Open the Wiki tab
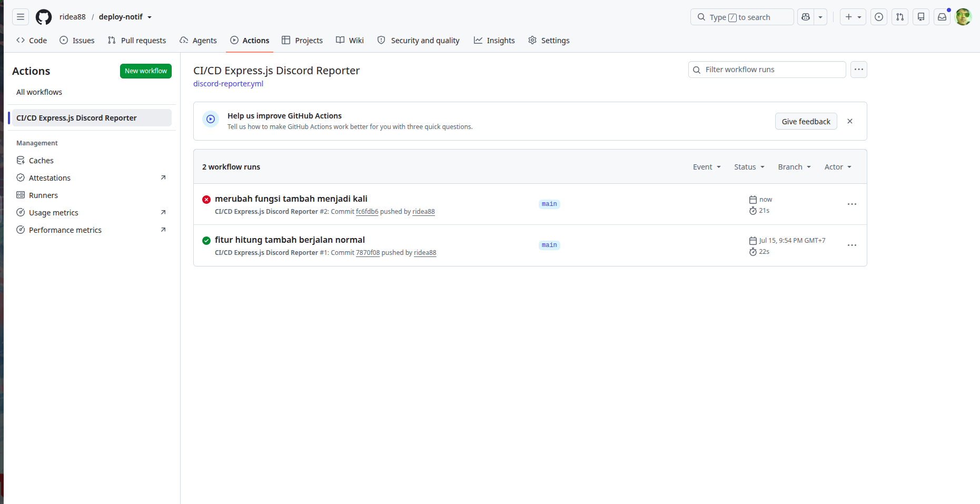 pyautogui.click(x=350, y=41)
